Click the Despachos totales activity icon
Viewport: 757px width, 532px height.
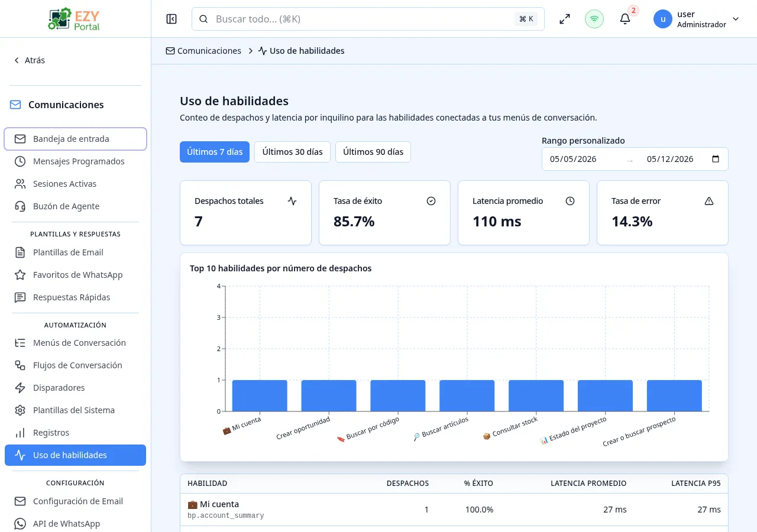[292, 201]
